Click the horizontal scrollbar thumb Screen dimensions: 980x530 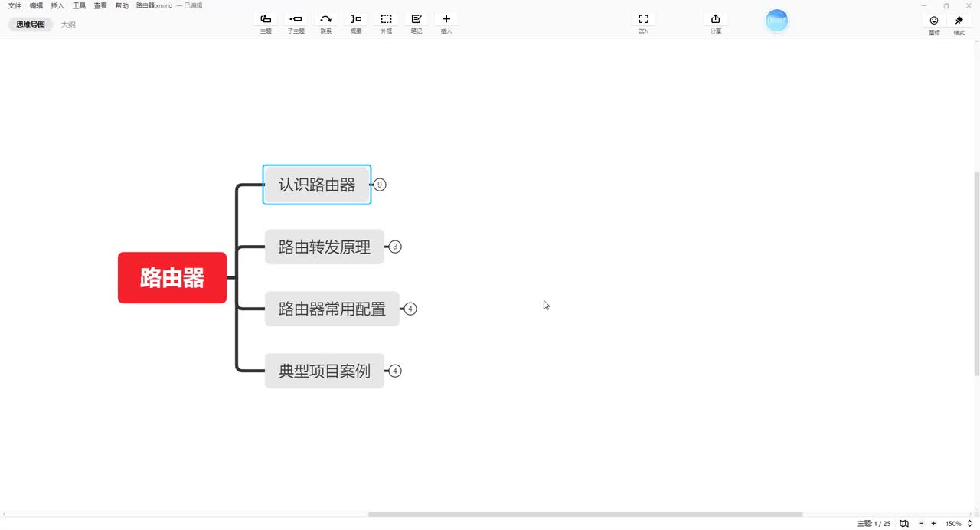(x=585, y=514)
